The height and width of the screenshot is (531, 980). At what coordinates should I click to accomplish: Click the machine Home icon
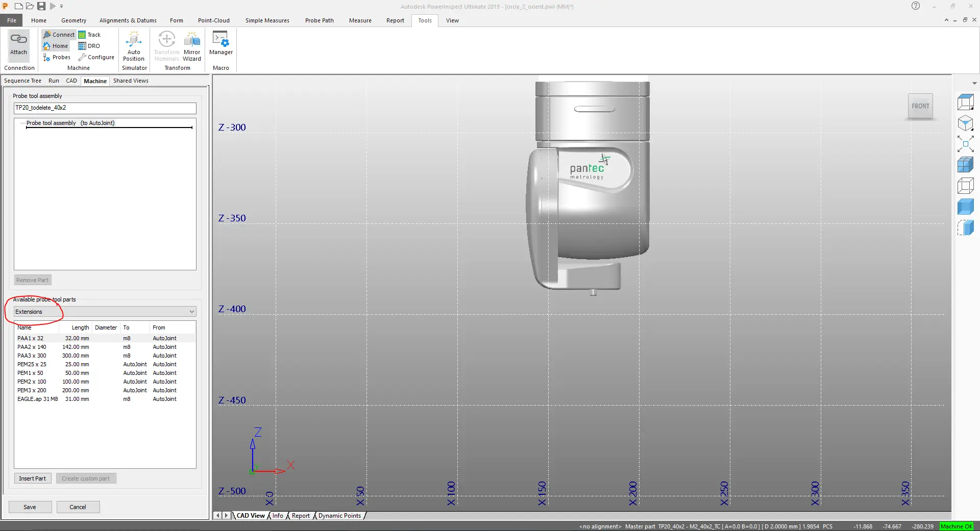(x=56, y=46)
